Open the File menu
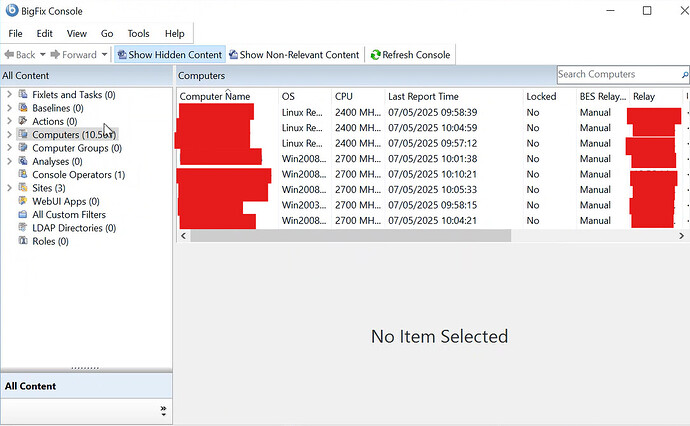The height and width of the screenshot is (426, 690). click(x=15, y=33)
